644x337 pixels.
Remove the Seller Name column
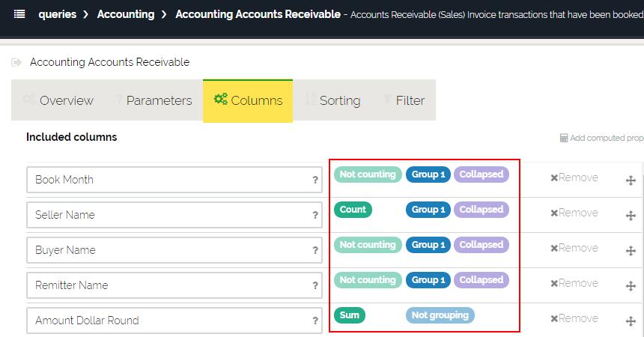coord(574,213)
